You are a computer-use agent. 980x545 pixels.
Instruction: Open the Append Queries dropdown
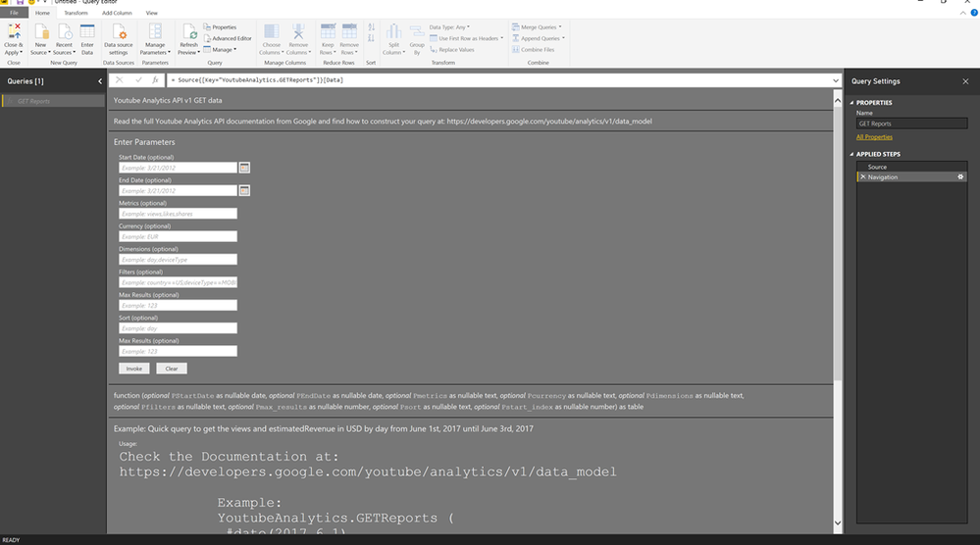pos(539,38)
